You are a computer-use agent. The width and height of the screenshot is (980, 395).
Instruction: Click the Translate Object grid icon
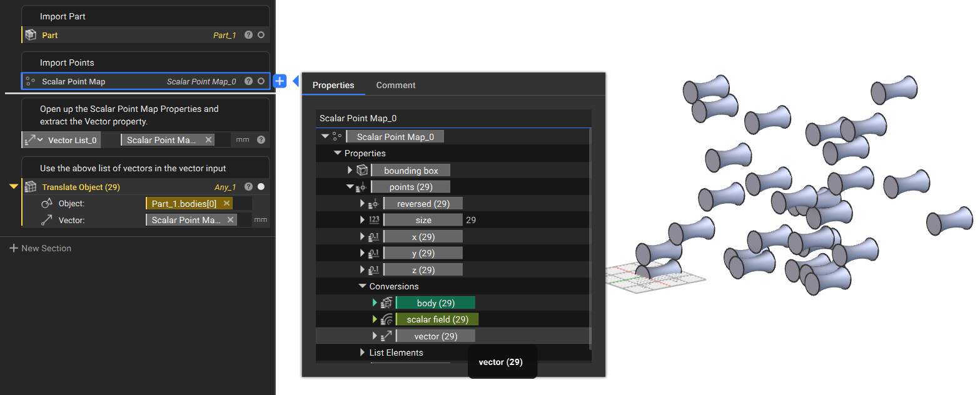(x=31, y=186)
